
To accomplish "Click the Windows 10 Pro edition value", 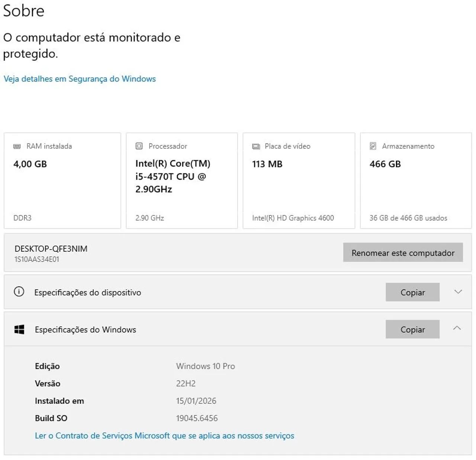I will 205,366.
